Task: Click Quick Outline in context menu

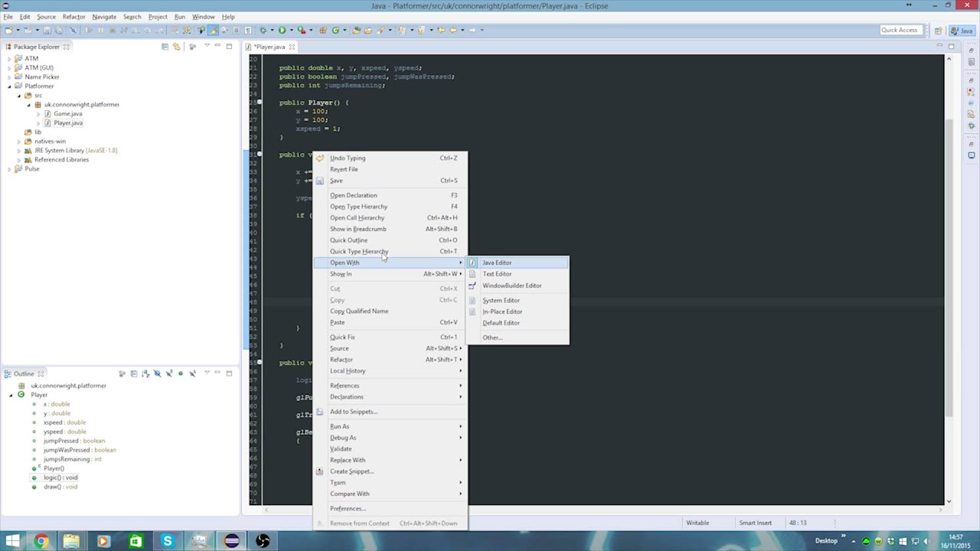Action: click(x=390, y=240)
